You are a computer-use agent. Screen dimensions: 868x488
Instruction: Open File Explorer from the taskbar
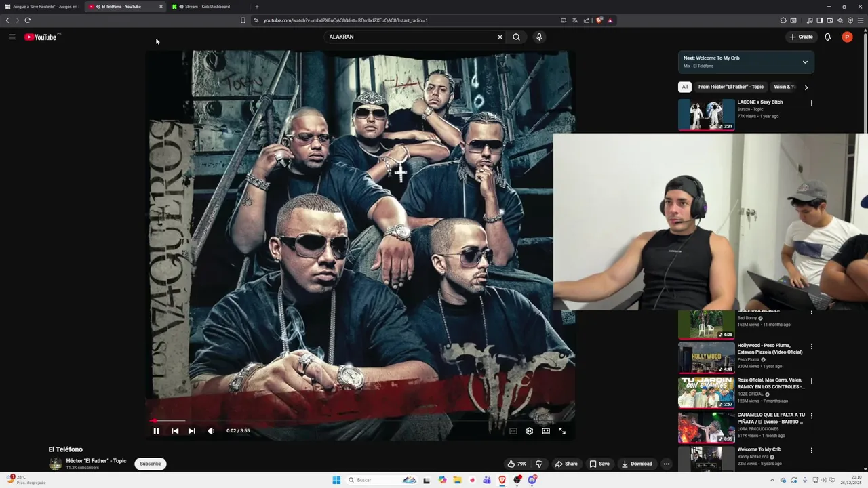pyautogui.click(x=457, y=480)
